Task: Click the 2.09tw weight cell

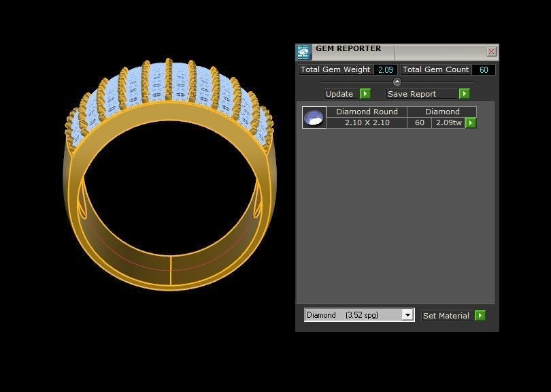Action: (x=448, y=122)
